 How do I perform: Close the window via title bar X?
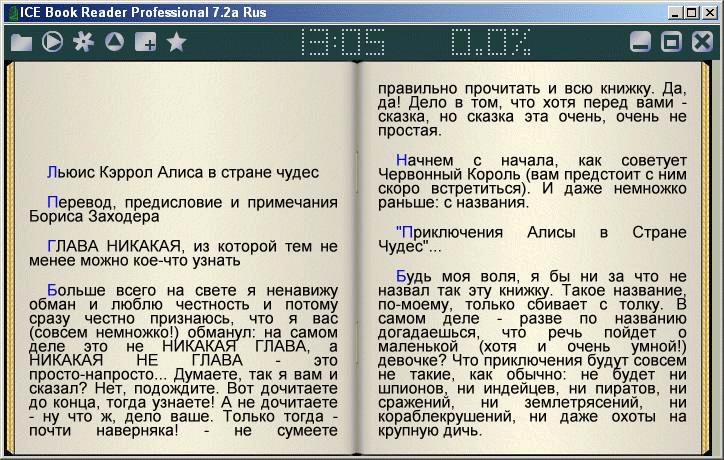[709, 12]
